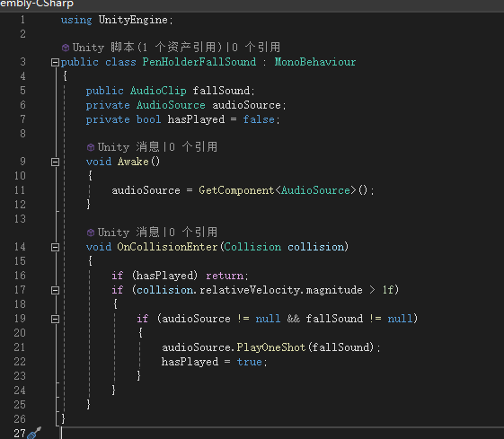Screen dimensions: 504x439
Task: Collapse the relativeVelocity if block
Action: coord(55,291)
